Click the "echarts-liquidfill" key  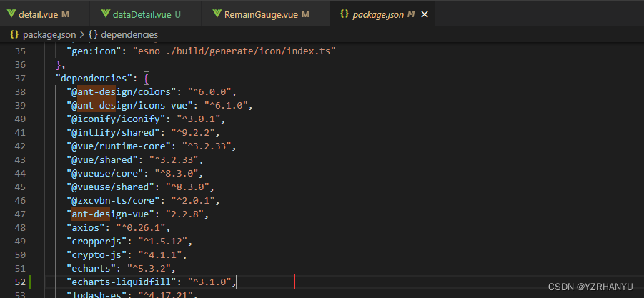tap(122, 282)
